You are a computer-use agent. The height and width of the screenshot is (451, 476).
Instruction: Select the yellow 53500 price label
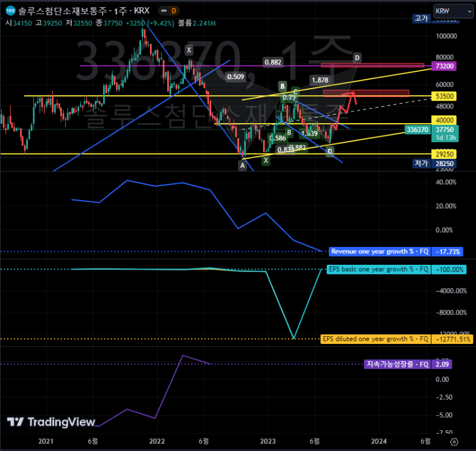pyautogui.click(x=444, y=96)
